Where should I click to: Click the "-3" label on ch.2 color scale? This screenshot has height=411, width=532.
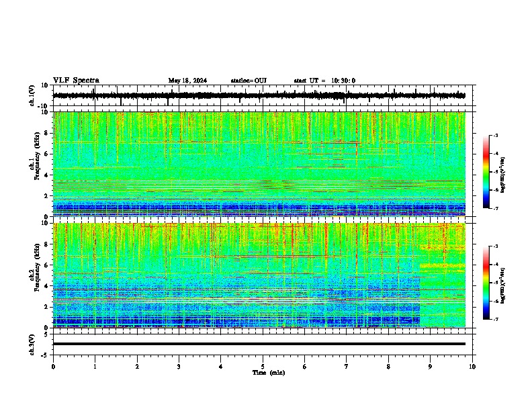pos(496,246)
